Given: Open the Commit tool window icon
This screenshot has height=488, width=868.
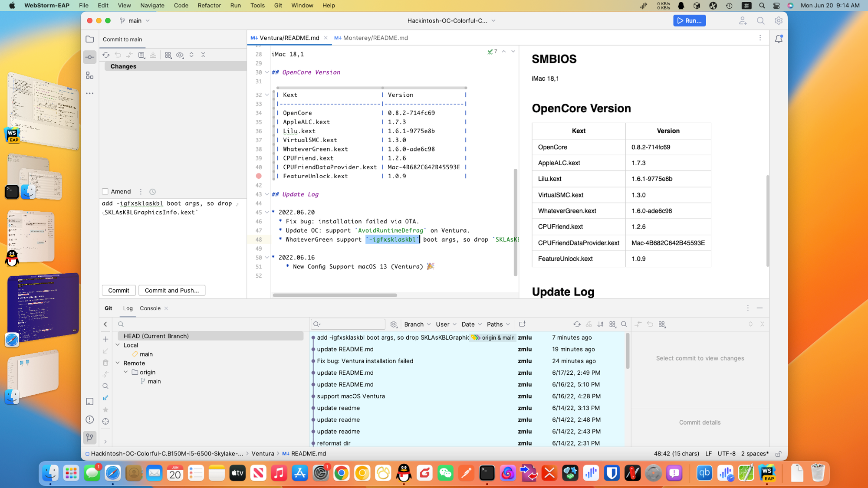Looking at the screenshot, I should pyautogui.click(x=90, y=57).
